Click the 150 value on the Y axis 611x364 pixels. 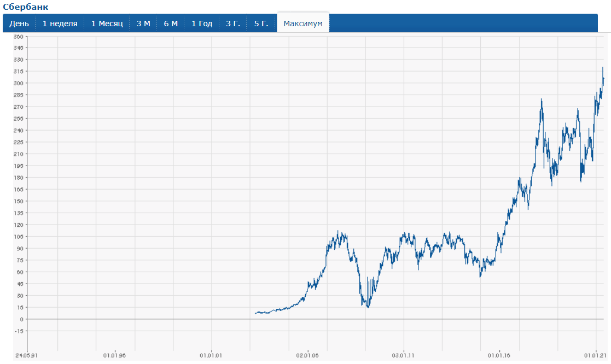(x=18, y=201)
